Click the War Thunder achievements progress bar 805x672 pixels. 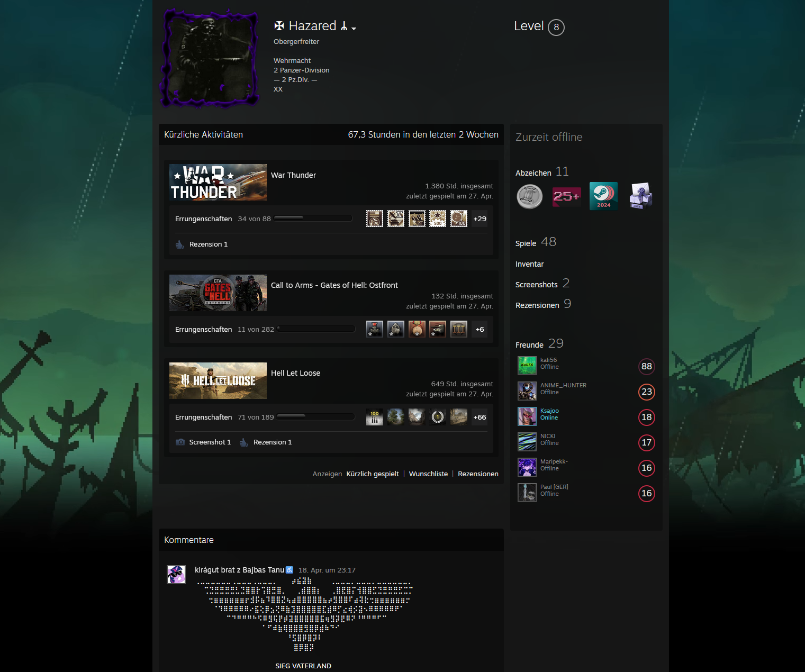313,219
